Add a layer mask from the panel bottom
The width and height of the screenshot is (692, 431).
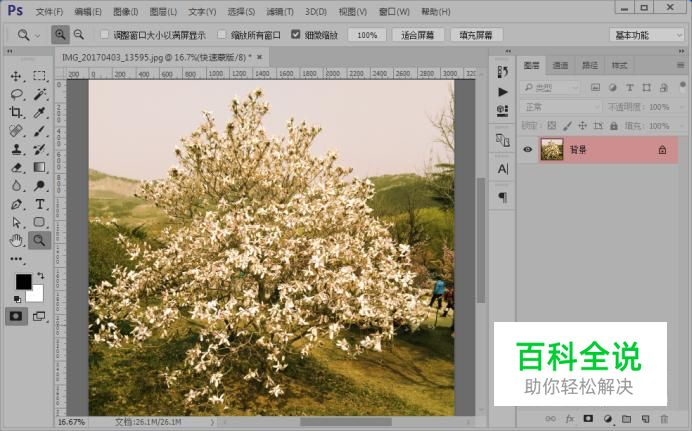click(588, 419)
